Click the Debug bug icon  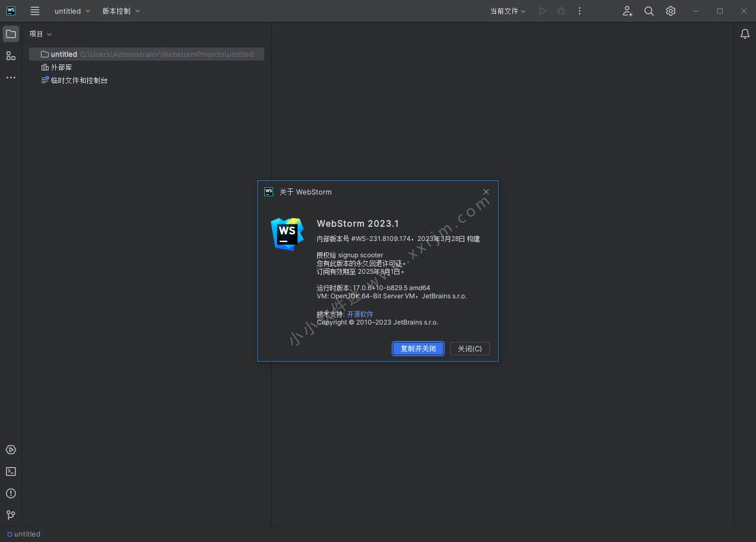[x=561, y=11]
